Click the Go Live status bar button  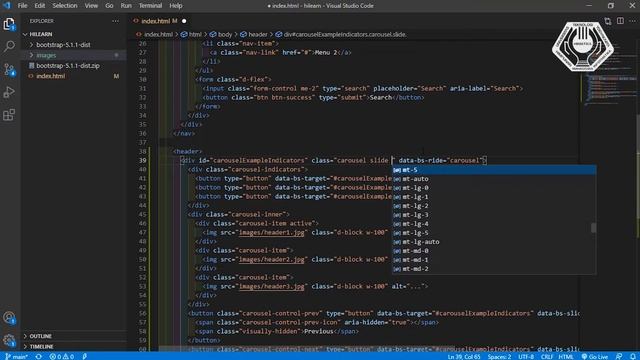[x=595, y=356]
